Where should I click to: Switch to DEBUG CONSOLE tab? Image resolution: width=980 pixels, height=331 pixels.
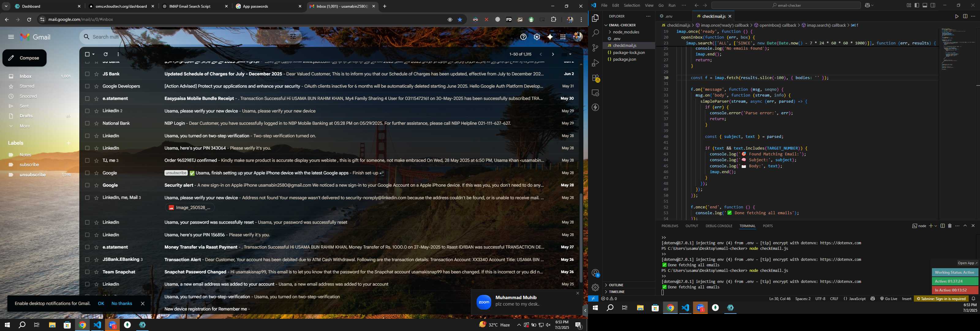719,226
